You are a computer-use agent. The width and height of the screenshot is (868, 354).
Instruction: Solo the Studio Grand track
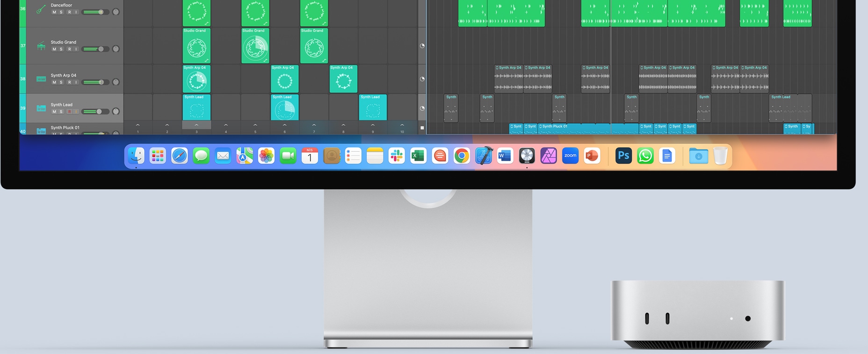point(61,49)
